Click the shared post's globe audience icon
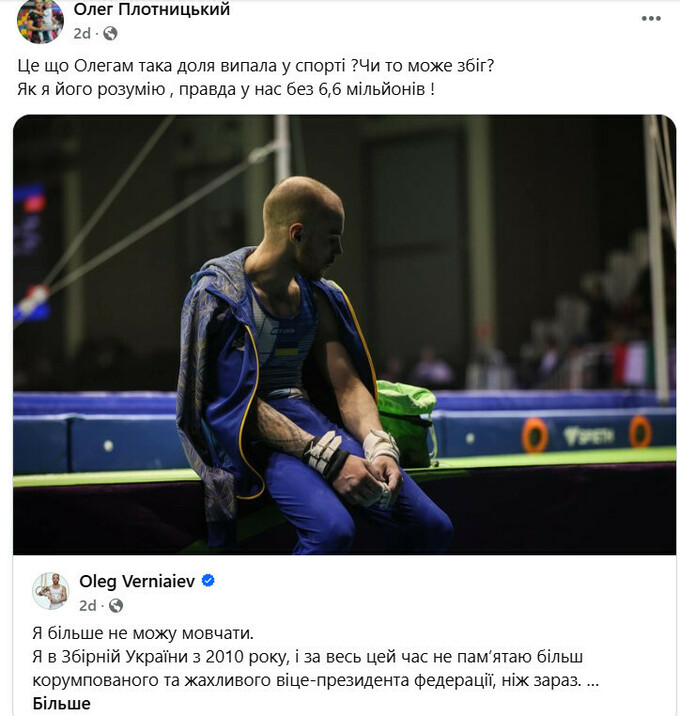 (x=116, y=605)
